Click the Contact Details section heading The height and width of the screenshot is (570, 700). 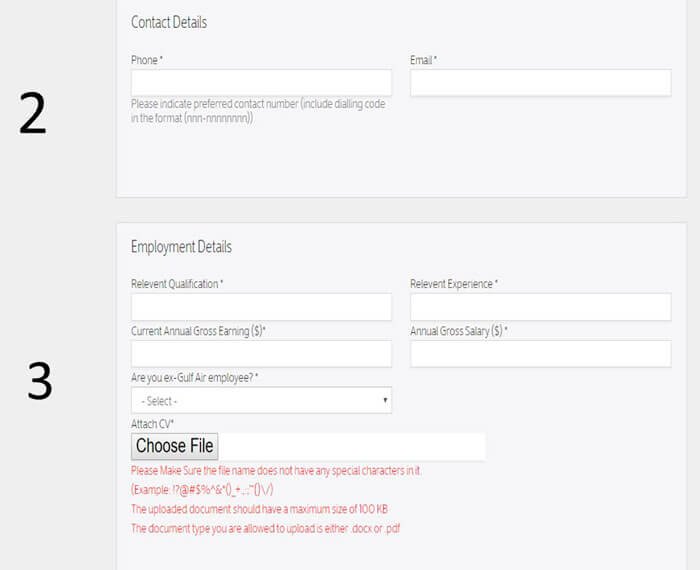coord(169,22)
